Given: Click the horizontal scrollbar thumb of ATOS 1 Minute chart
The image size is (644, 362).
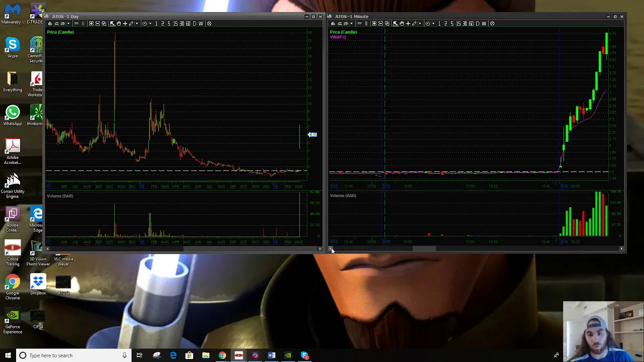Looking at the screenshot, I should point(425,249).
